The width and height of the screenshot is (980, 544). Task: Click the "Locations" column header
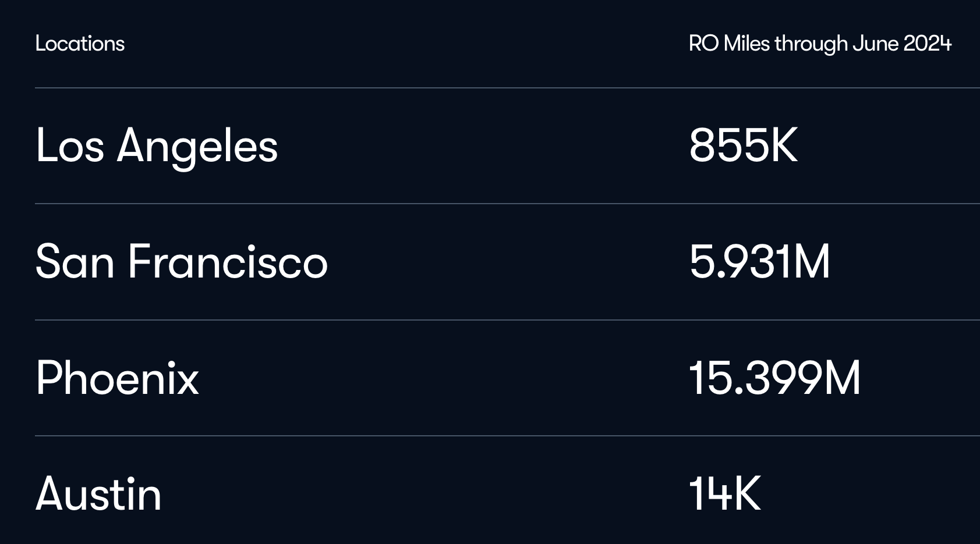pos(80,44)
